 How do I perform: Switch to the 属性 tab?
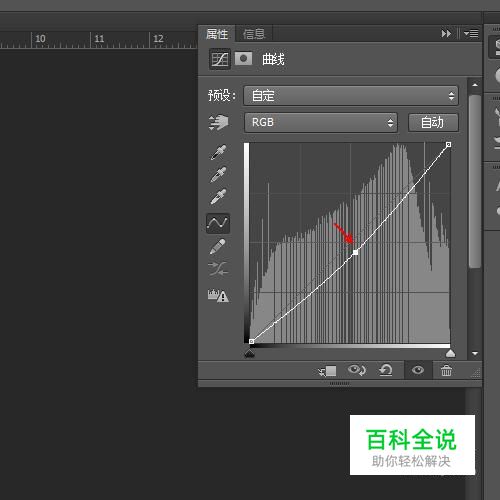point(217,34)
